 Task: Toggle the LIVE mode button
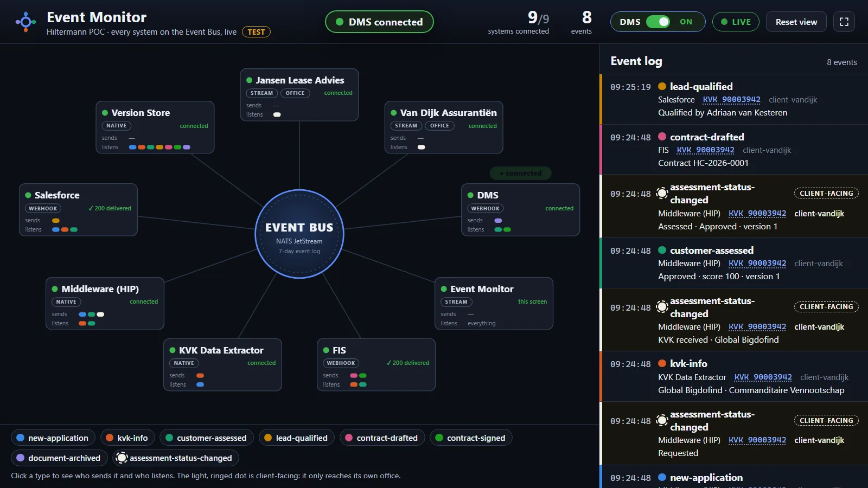point(736,22)
